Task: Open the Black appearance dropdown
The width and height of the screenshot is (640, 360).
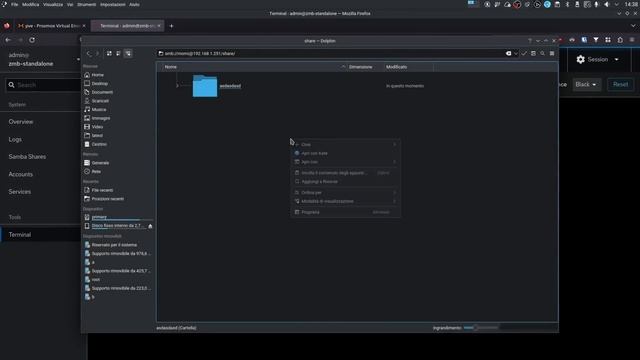Action: (x=585, y=84)
